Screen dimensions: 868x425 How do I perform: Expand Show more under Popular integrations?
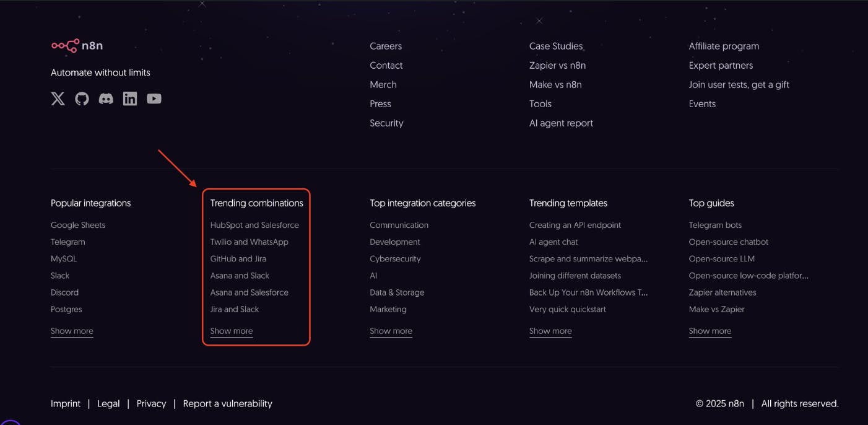[x=72, y=331]
